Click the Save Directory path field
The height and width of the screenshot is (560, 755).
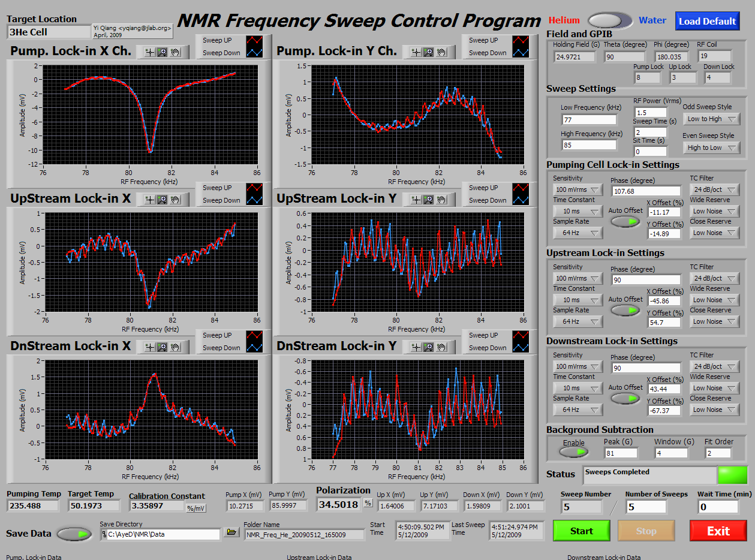pyautogui.click(x=161, y=534)
